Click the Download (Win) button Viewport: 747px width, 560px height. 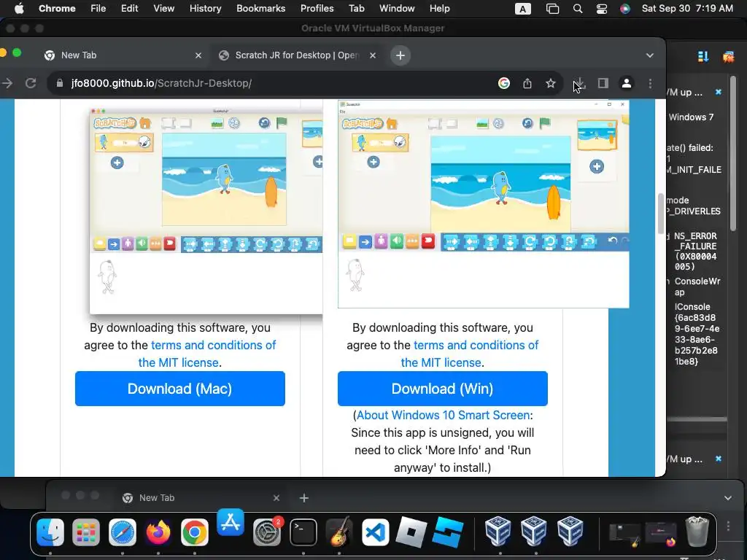click(443, 389)
